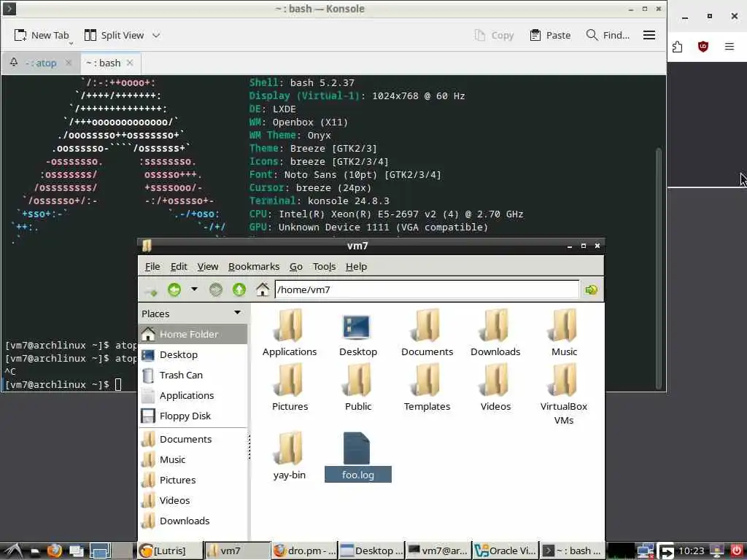Open the File menu in file manager
Screen dimensions: 747x560
[152, 267]
